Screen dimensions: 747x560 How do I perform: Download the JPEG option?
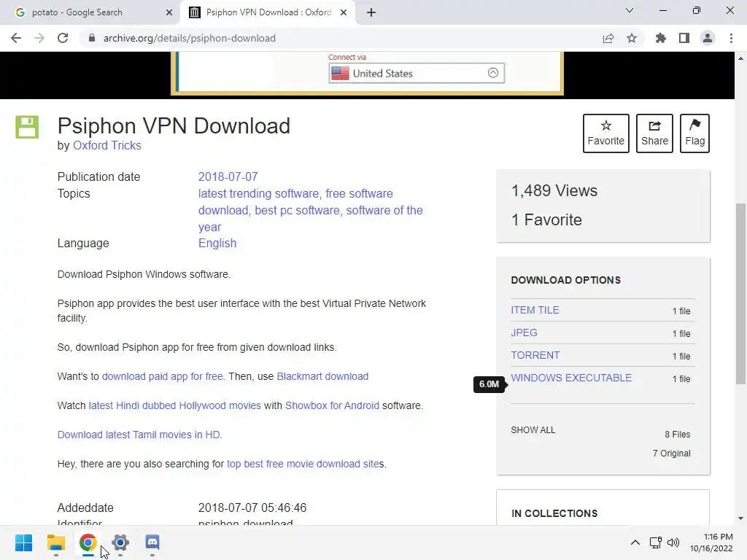pyautogui.click(x=524, y=332)
